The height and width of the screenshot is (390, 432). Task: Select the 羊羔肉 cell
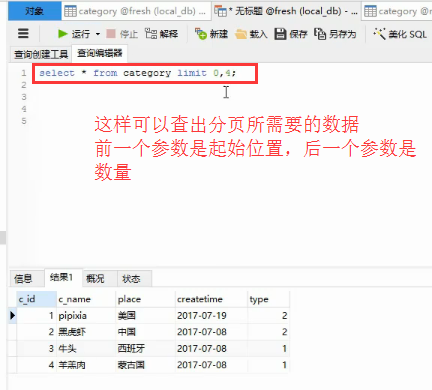pos(86,365)
